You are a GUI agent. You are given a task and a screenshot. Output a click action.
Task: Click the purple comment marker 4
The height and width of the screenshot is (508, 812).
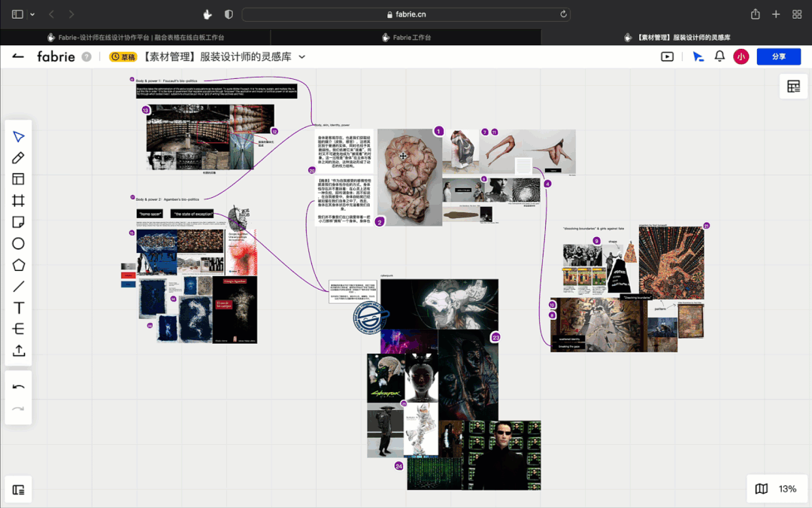[x=547, y=184]
